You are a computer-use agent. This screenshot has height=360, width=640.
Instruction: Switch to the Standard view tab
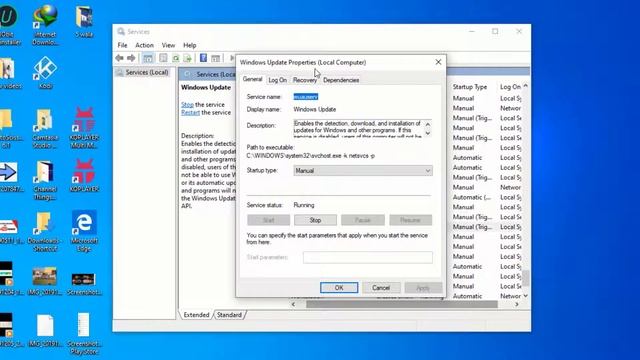(229, 315)
